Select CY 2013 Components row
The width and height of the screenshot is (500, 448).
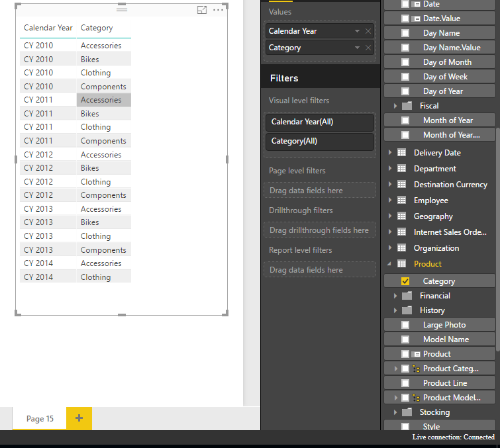(75, 250)
